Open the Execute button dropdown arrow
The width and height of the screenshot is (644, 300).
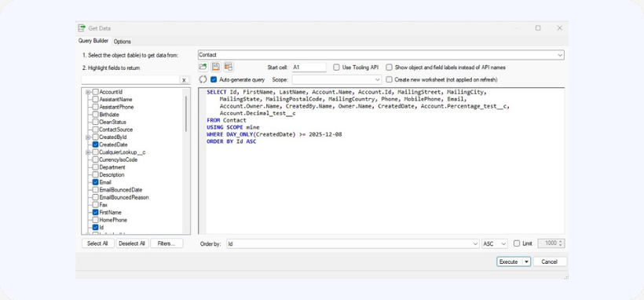[526, 262]
